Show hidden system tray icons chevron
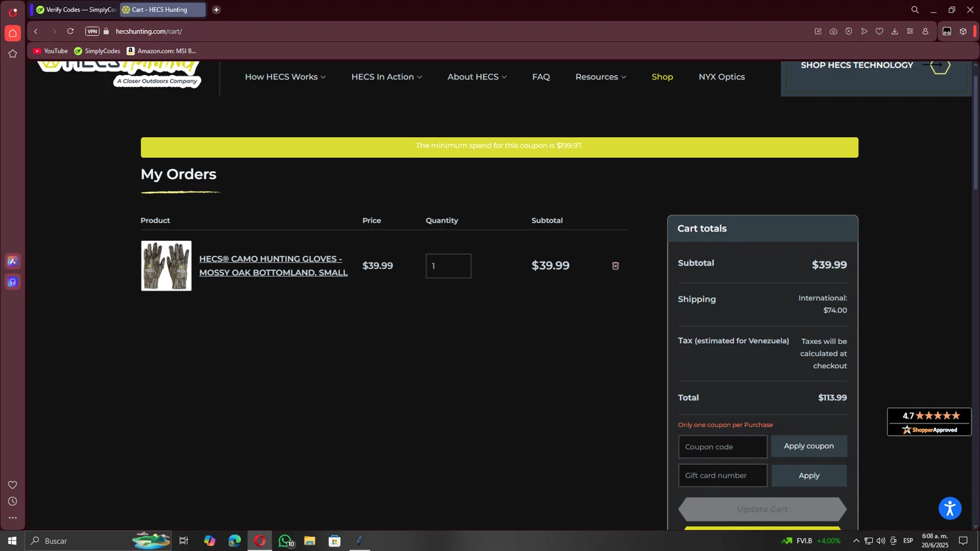The height and width of the screenshot is (551, 980). (x=856, y=541)
